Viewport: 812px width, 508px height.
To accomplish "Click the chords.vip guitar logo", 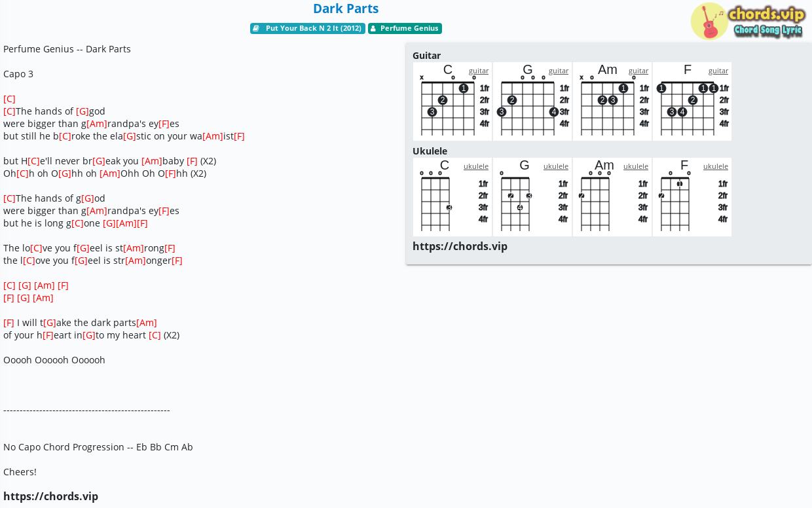I will tap(747, 21).
